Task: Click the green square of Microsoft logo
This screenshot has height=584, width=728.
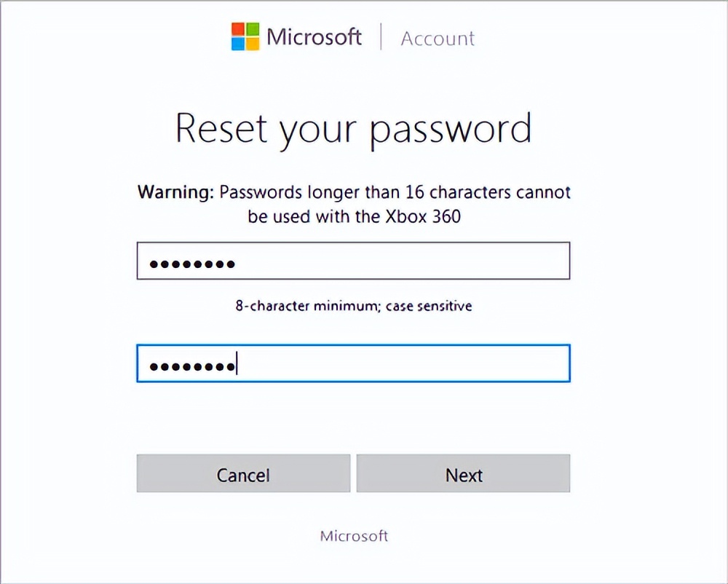Action: point(253,29)
